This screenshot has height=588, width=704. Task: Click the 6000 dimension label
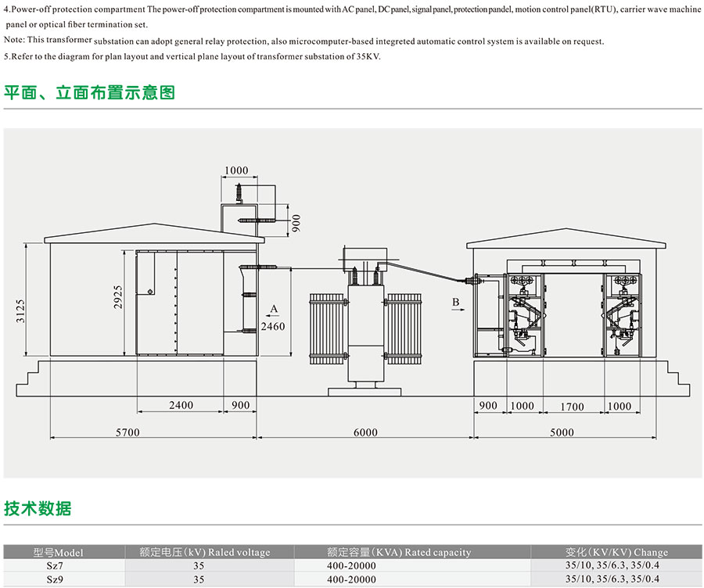pyautogui.click(x=365, y=432)
